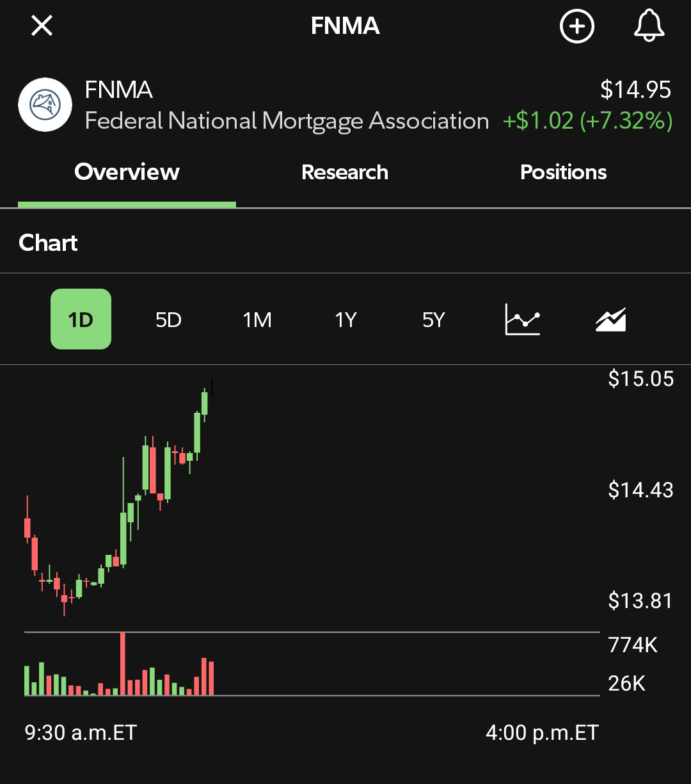Switch to the Research tab
The width and height of the screenshot is (691, 784).
point(345,172)
